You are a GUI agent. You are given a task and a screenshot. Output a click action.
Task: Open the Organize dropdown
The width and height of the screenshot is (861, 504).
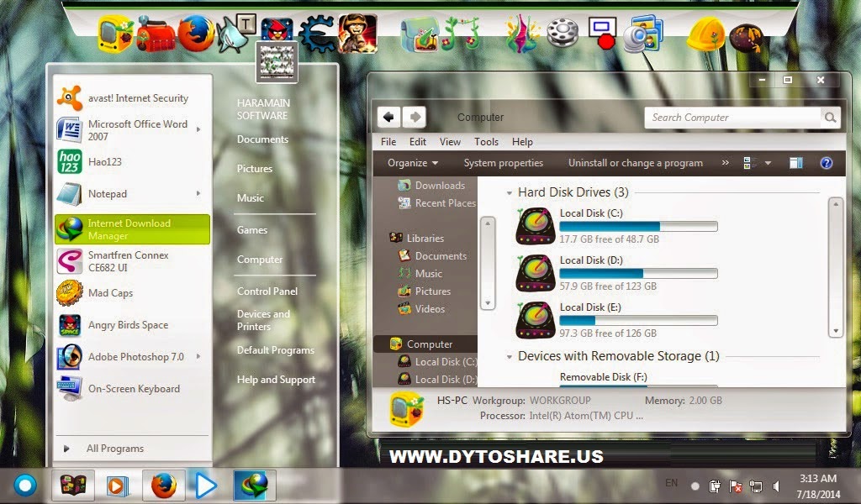coord(412,163)
